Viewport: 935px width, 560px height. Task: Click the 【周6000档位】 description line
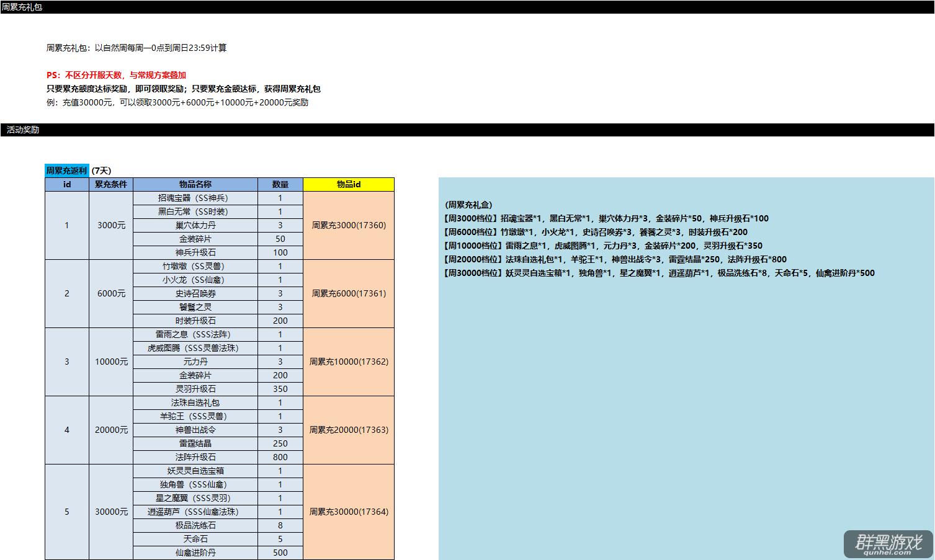(596, 232)
